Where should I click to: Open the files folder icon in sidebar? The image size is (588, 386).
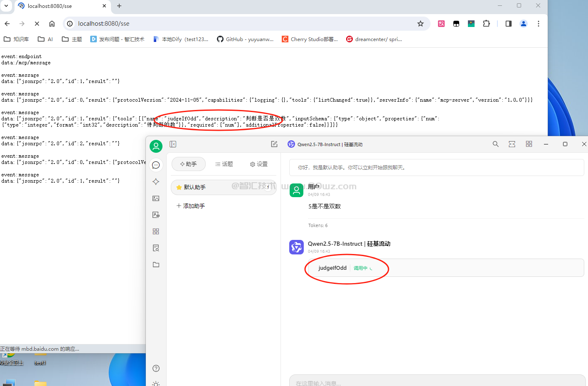tap(156, 265)
